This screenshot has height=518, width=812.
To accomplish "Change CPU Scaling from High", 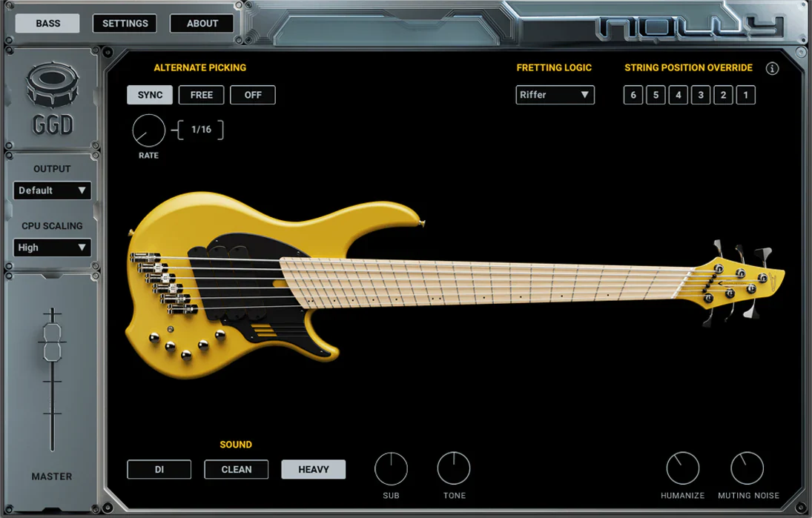I will point(52,248).
